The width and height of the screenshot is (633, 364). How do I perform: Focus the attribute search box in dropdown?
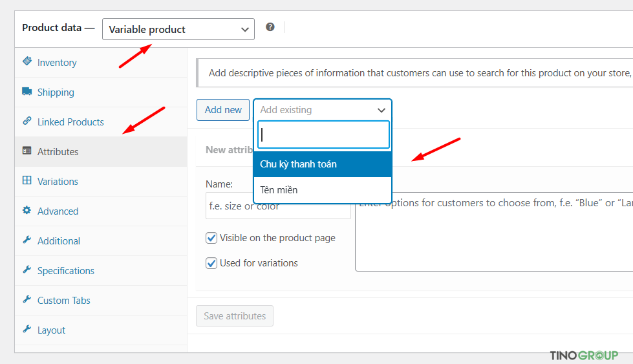[x=323, y=135]
